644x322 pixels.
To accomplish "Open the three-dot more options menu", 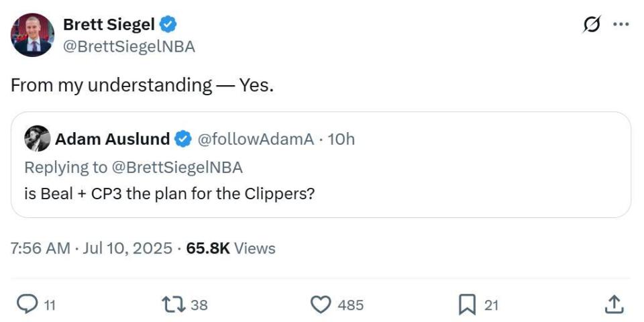I will point(621,25).
